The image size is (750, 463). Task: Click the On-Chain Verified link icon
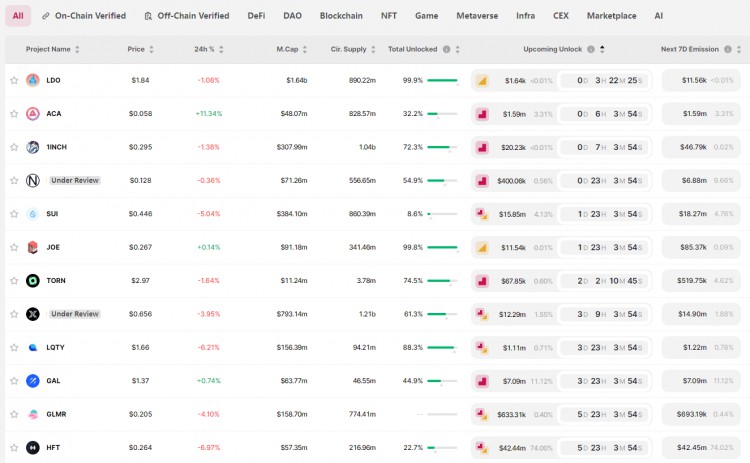(46, 16)
